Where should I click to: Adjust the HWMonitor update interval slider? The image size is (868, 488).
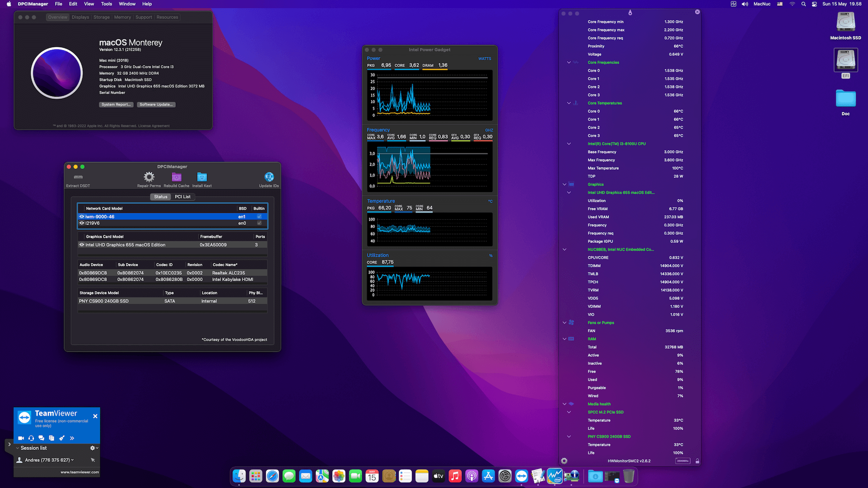click(x=683, y=461)
